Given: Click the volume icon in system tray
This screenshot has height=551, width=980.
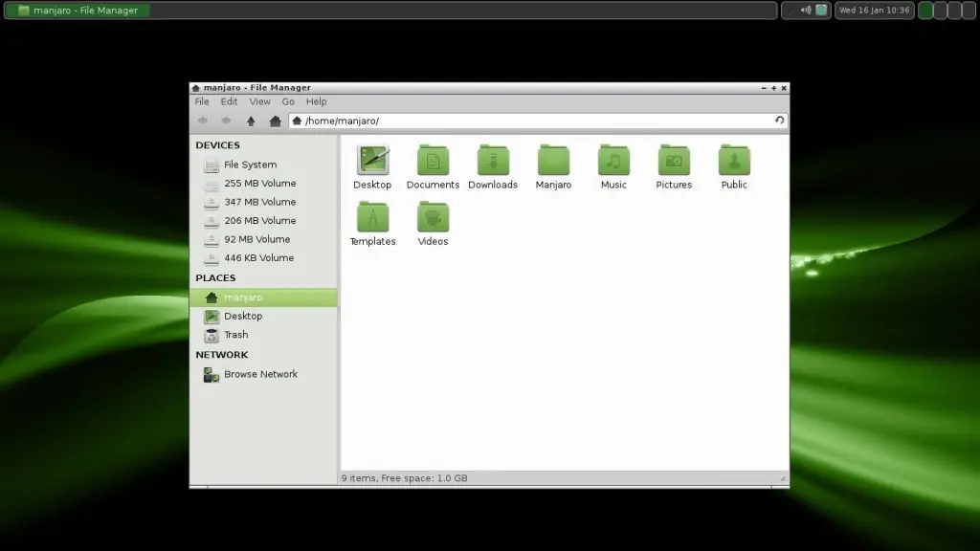Looking at the screenshot, I should [x=806, y=10].
